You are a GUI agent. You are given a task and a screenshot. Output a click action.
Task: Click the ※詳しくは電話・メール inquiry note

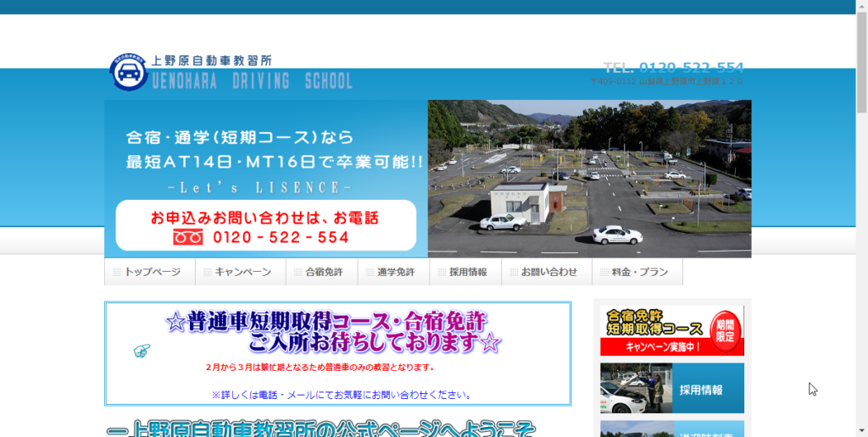pos(342,396)
